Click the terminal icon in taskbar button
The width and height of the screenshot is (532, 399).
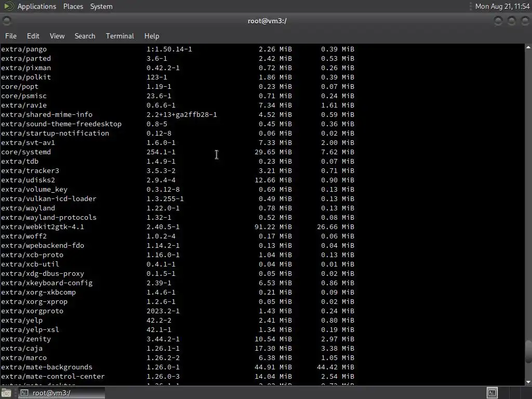(24, 393)
